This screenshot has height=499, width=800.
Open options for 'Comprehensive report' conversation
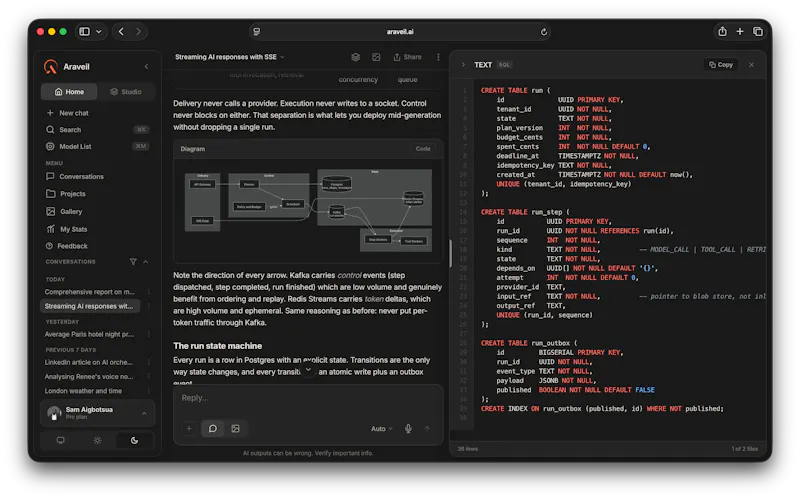pos(148,292)
